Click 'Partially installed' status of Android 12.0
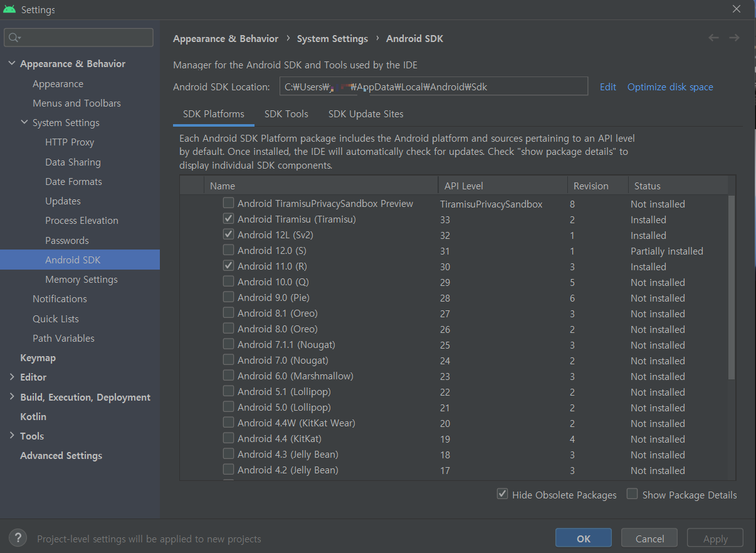The width and height of the screenshot is (756, 553). pos(667,251)
